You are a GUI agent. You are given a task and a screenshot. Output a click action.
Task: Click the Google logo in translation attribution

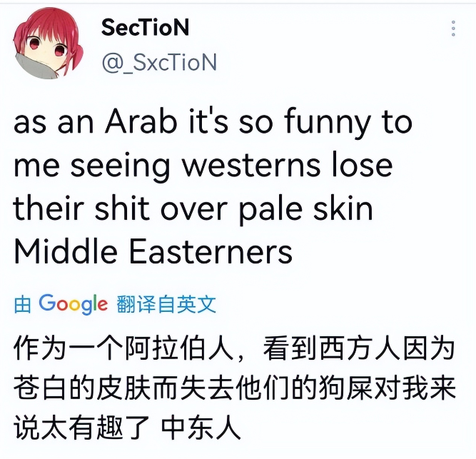click(x=74, y=304)
